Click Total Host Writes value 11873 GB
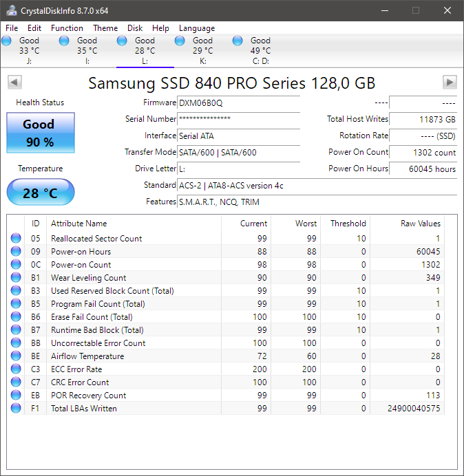Viewport: 464px width, 476px height. (423, 119)
